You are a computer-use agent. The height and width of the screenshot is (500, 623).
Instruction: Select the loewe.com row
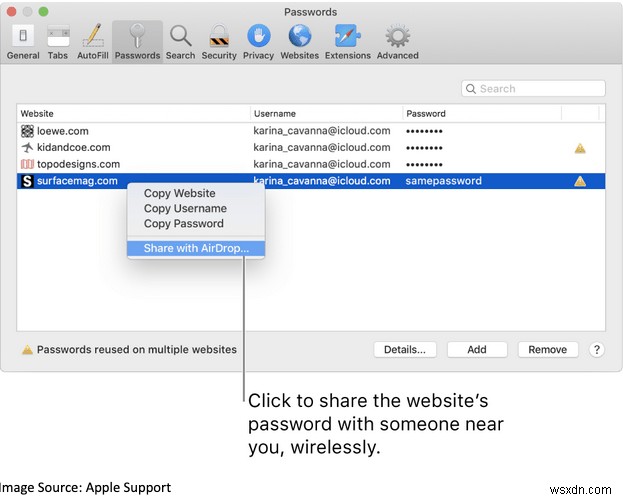click(311, 131)
